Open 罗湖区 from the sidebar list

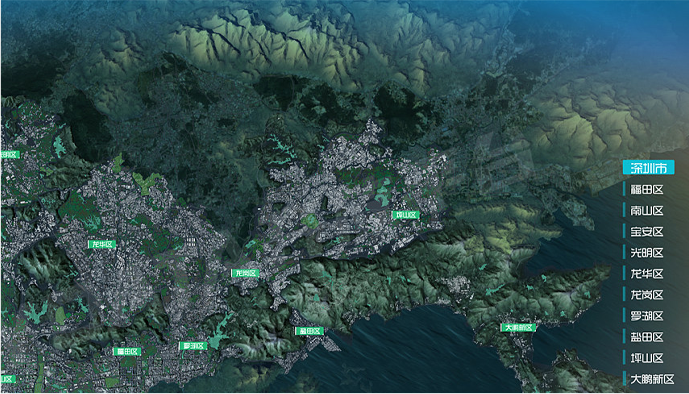[647, 316]
